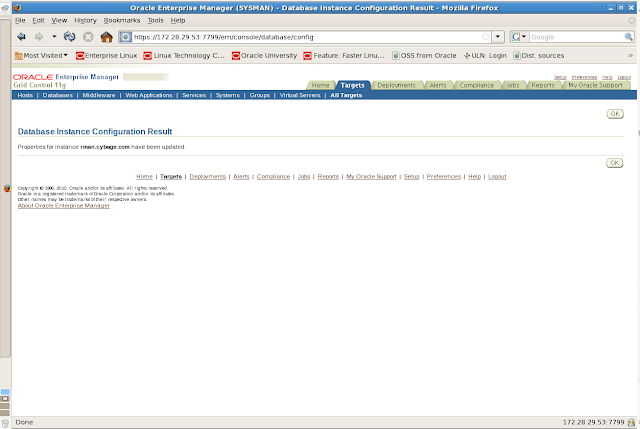Screen dimensions: 640x429
Task: Open the Enterprise Linux bookmark
Action: pyautogui.click(x=107, y=56)
